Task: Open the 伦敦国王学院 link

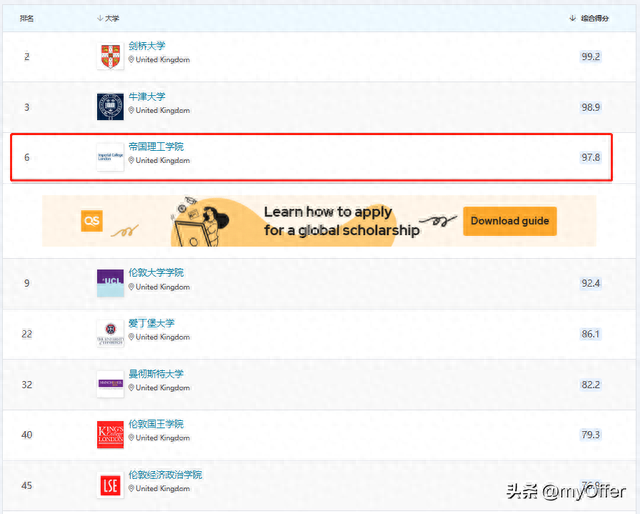Action: (156, 424)
